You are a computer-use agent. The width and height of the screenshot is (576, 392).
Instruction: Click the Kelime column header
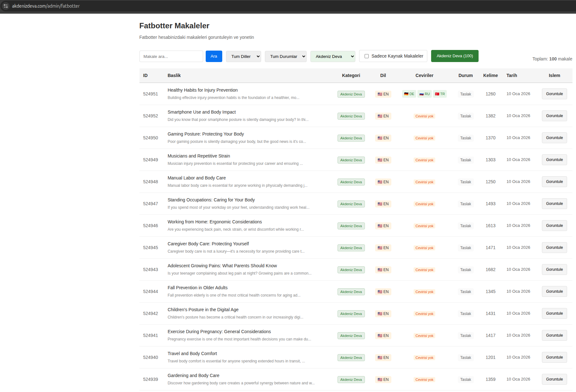pyautogui.click(x=490, y=75)
